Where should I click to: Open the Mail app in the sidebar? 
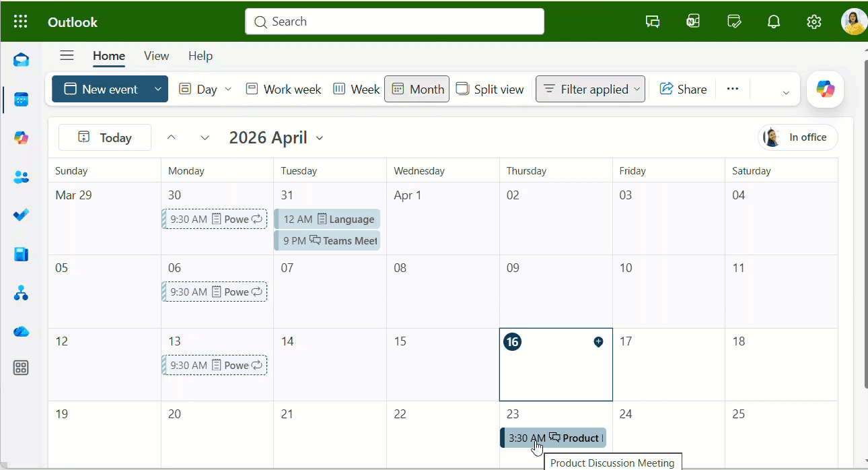(x=21, y=59)
